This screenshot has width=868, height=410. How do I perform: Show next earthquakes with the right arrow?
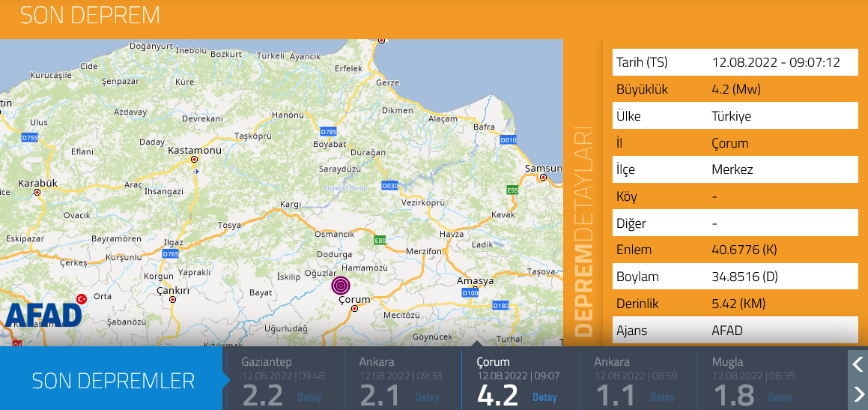[x=858, y=394]
